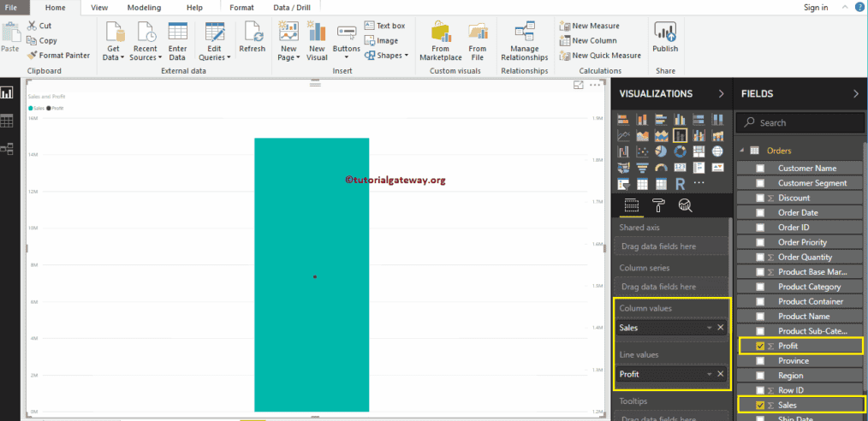868x421 pixels.
Task: Switch to Data view in left sidebar
Action: pyautogui.click(x=7, y=121)
